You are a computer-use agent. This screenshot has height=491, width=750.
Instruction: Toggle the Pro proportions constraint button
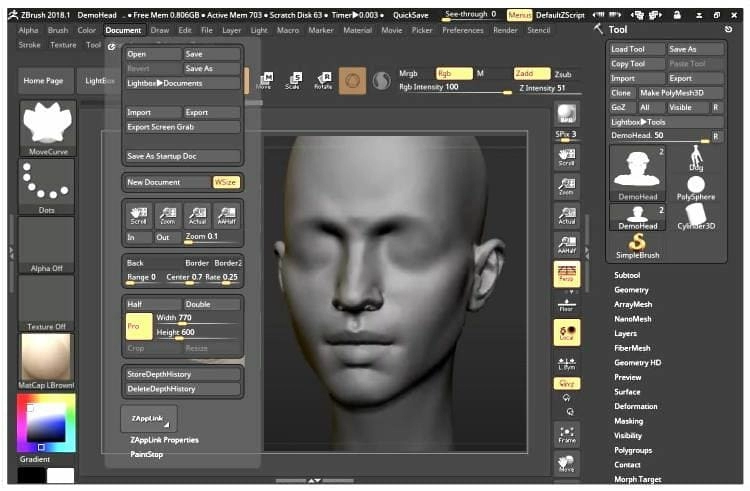(x=137, y=325)
